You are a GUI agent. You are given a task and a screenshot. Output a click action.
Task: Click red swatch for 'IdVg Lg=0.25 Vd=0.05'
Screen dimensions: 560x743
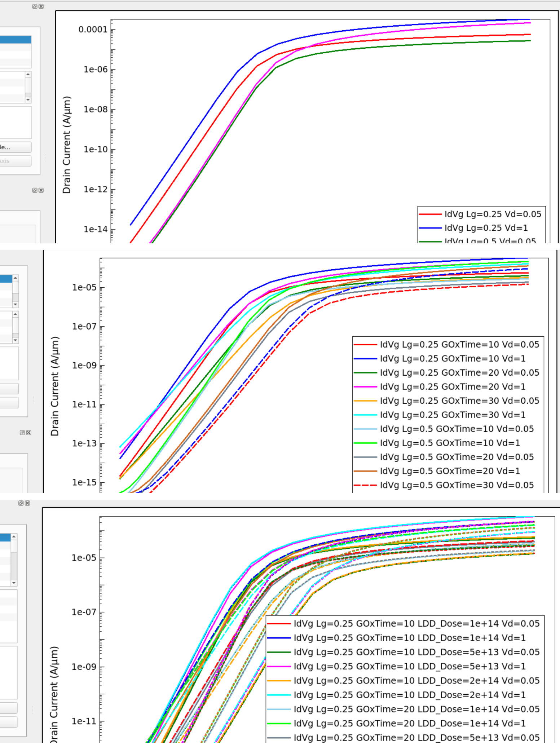point(430,214)
